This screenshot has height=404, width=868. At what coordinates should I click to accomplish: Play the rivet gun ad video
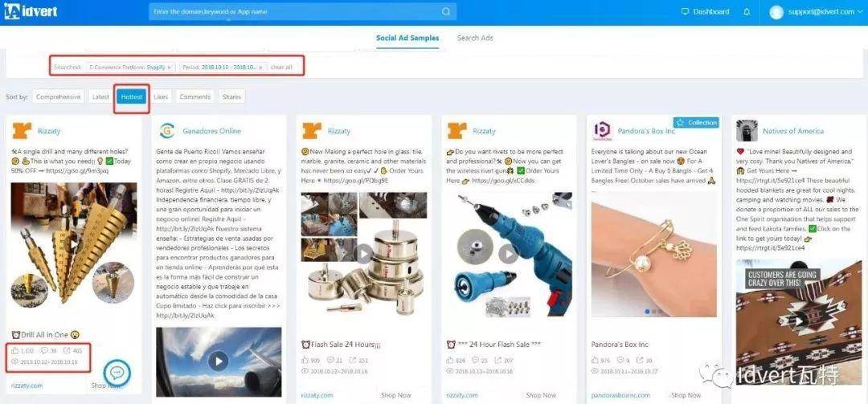coord(508,254)
